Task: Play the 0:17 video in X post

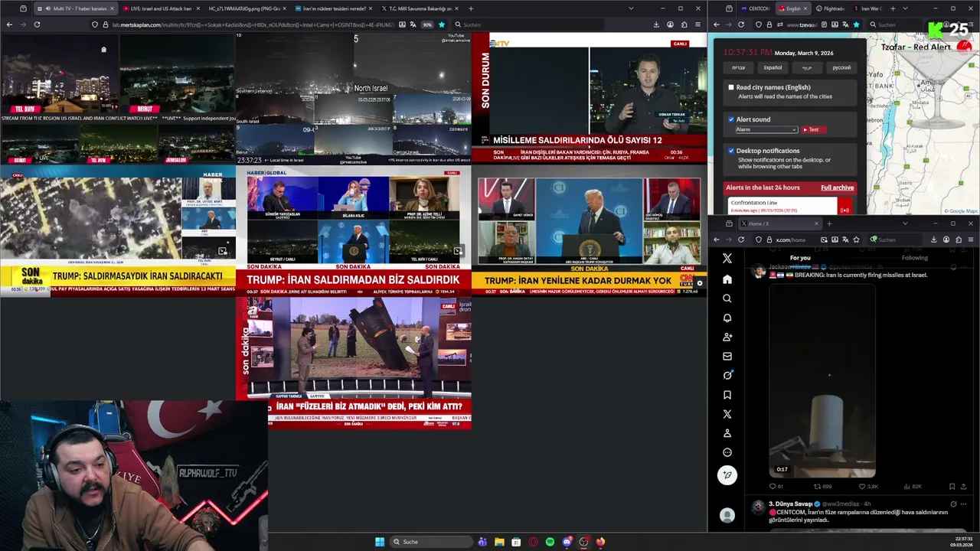Action: [x=822, y=381]
